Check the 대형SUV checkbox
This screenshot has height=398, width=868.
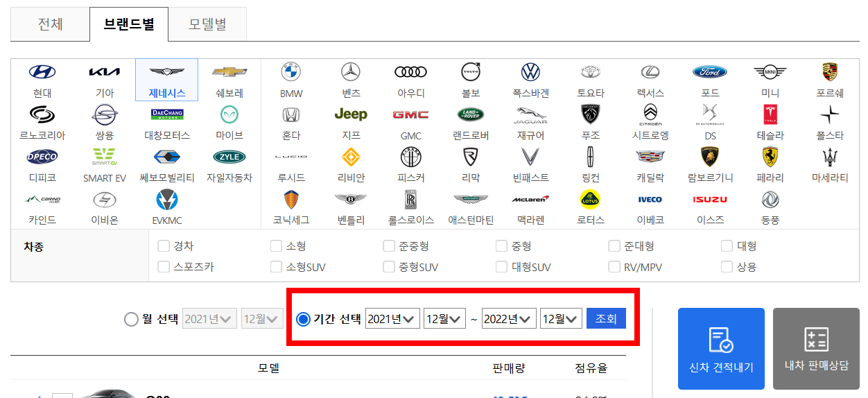point(501,266)
